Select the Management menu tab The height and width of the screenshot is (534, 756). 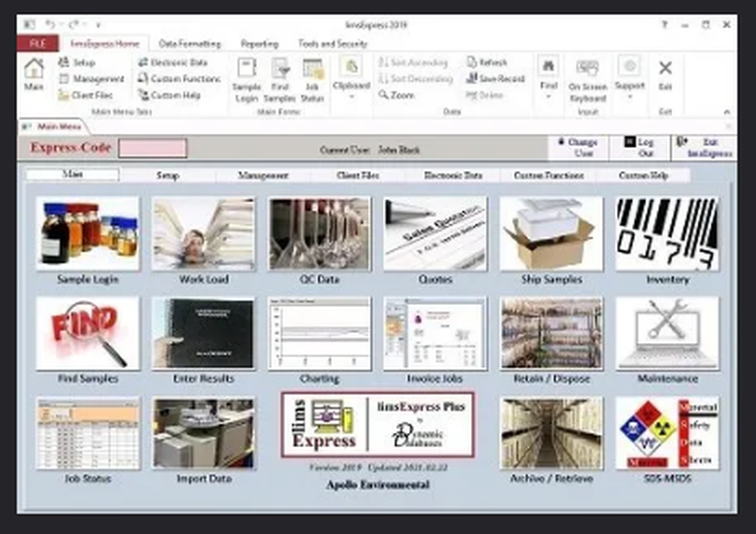click(x=263, y=175)
